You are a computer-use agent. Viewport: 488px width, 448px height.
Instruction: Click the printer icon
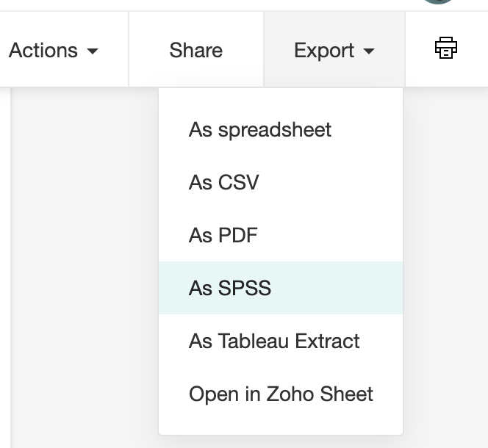click(446, 49)
